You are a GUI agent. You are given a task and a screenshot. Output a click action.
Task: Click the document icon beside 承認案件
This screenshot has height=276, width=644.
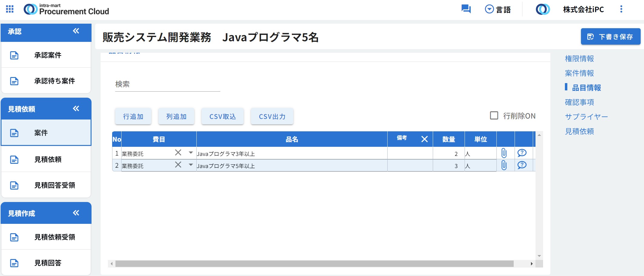[x=14, y=55]
